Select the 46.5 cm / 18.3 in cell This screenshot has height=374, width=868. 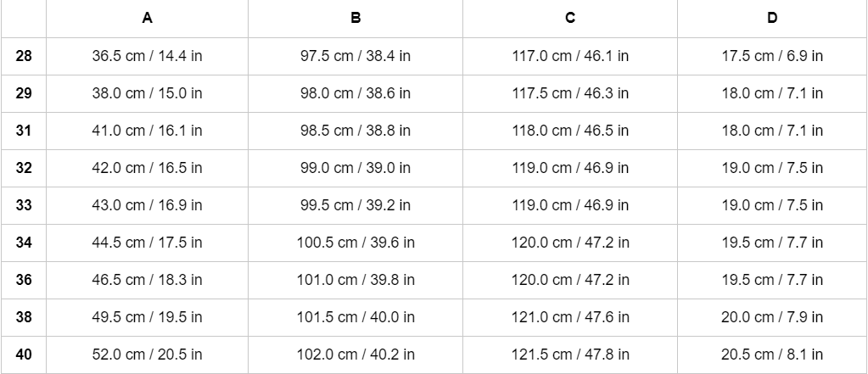pos(147,280)
